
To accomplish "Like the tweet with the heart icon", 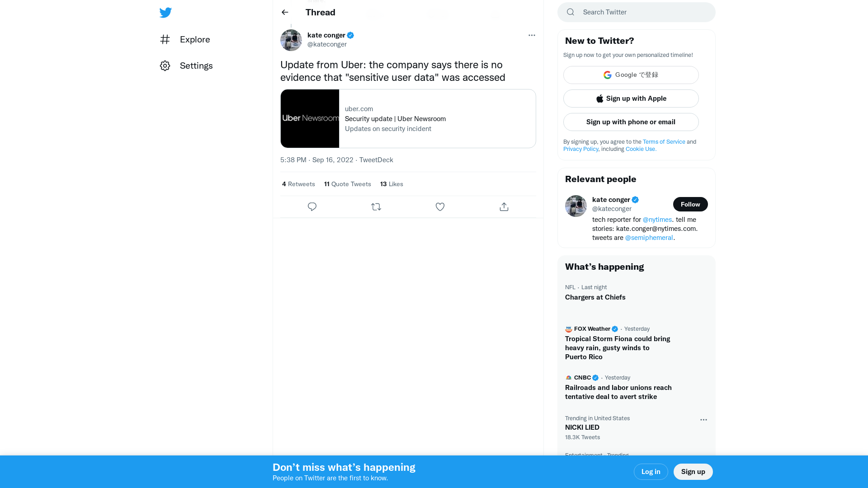I will tap(440, 206).
